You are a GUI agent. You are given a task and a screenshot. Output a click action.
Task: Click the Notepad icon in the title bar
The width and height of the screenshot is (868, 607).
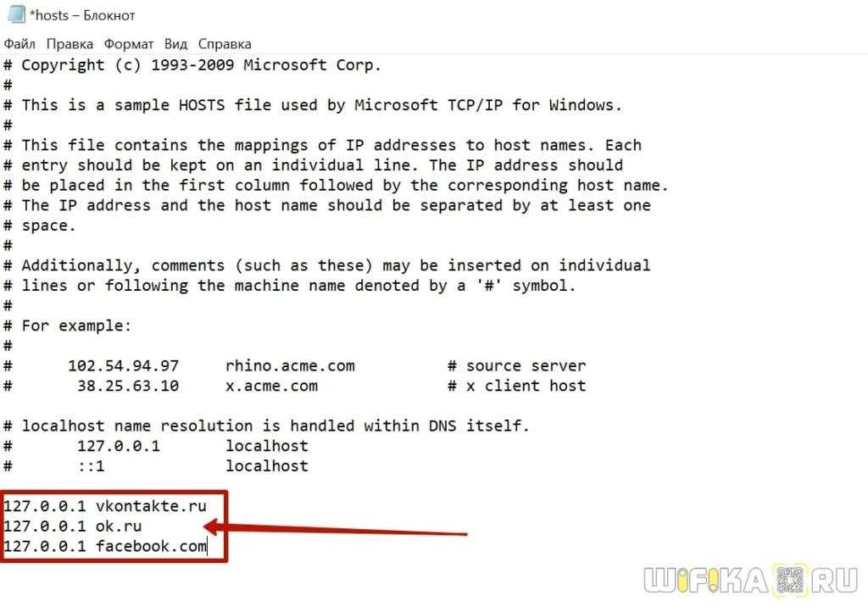click(15, 14)
